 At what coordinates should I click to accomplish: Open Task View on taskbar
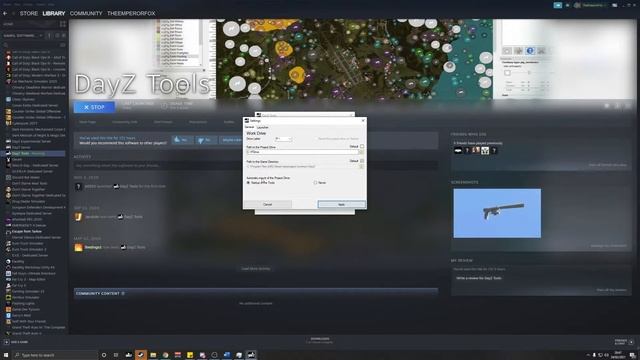click(116, 355)
